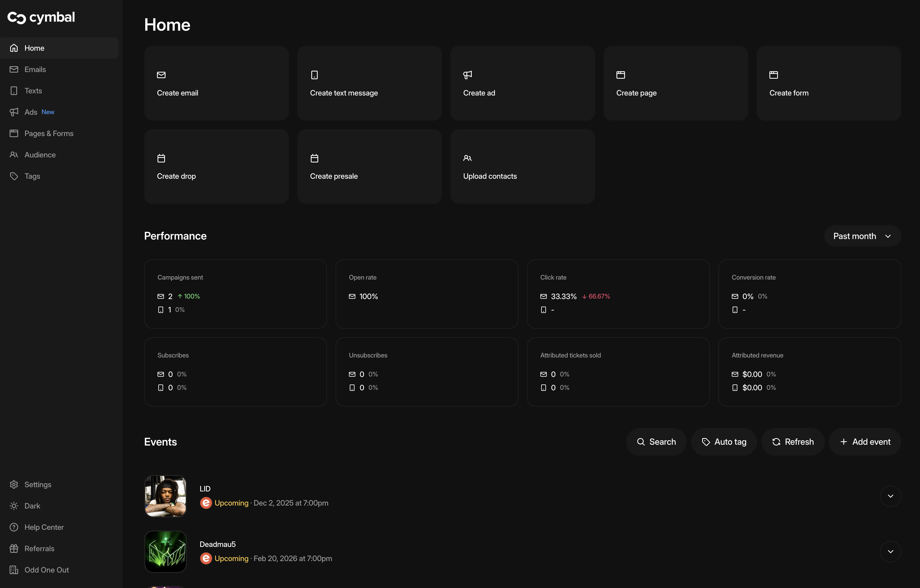Click the cymbal logo
The width and height of the screenshot is (920, 588).
pyautogui.click(x=41, y=17)
